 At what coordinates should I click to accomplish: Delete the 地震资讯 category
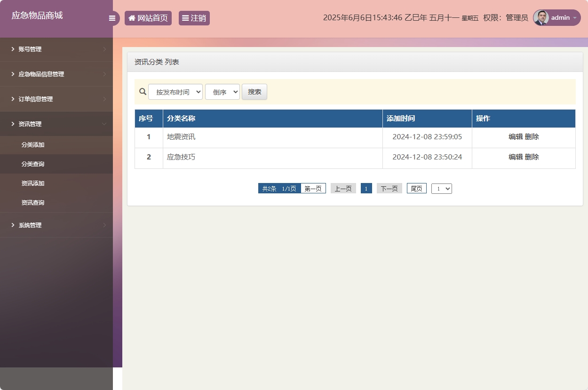[x=532, y=137]
